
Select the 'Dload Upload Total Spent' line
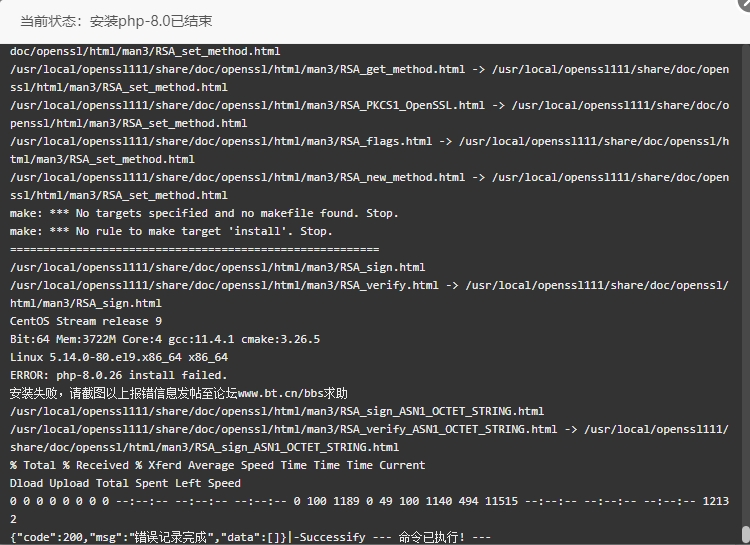(125, 483)
